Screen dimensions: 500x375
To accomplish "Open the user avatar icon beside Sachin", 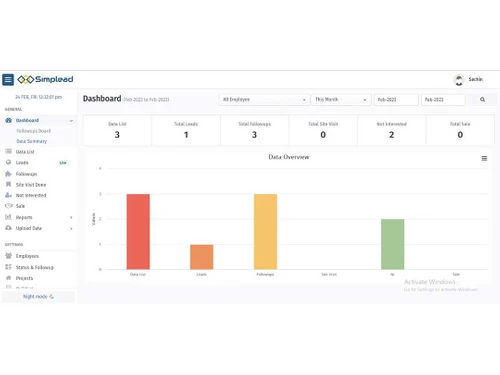I will (x=459, y=80).
